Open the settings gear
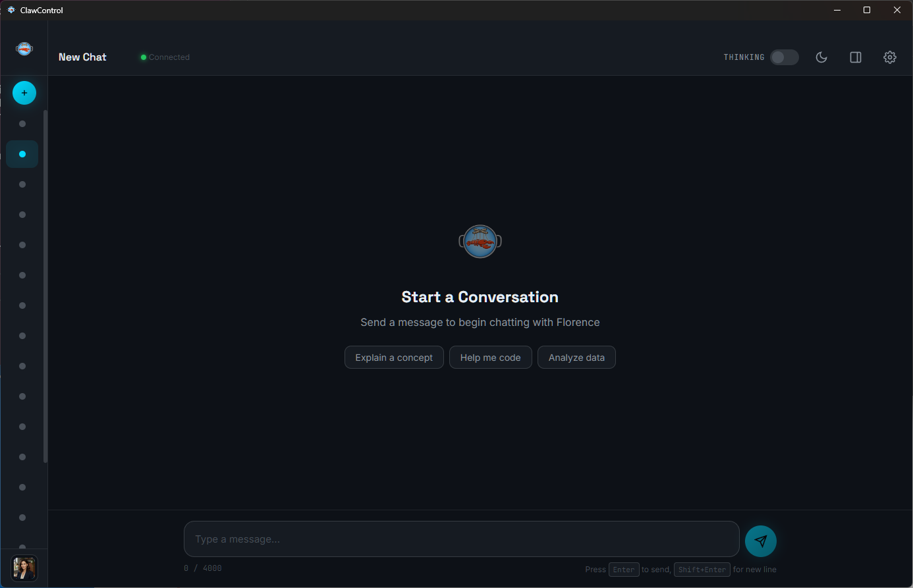 (890, 57)
